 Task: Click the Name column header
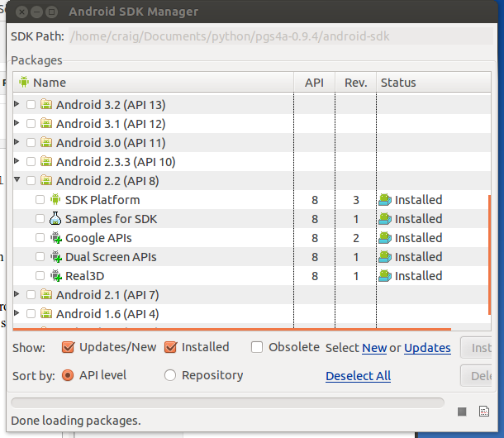click(x=154, y=83)
